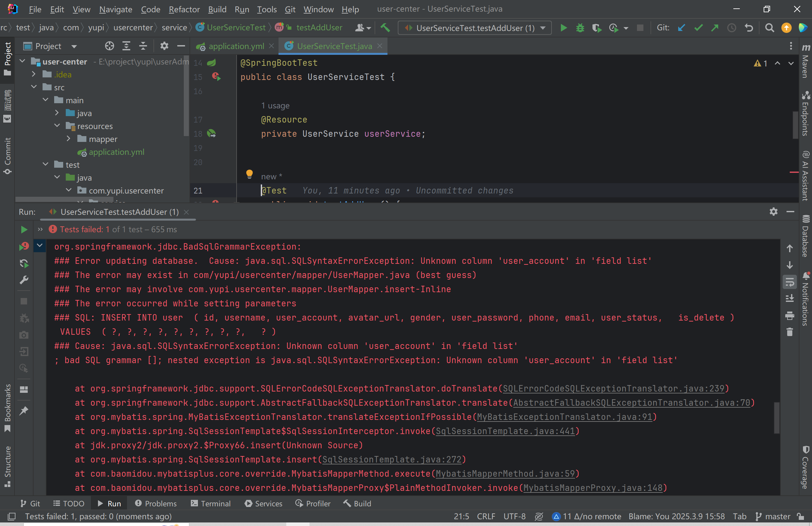The image size is (812, 526).
Task: Click the green Run button in toolbar
Action: (x=563, y=28)
